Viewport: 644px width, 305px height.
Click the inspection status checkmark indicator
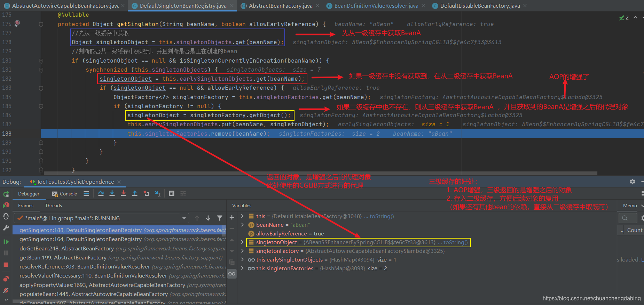(x=624, y=17)
